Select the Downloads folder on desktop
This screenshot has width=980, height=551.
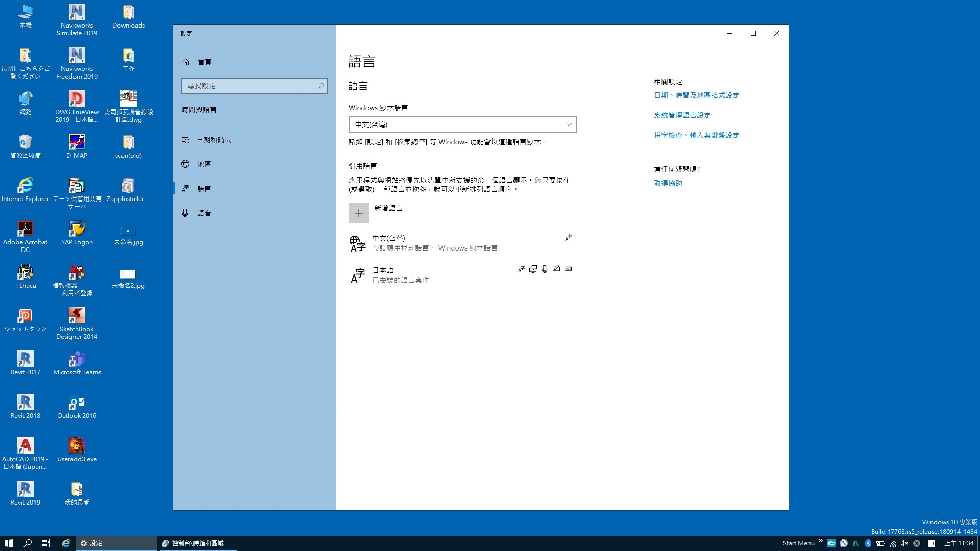point(129,16)
